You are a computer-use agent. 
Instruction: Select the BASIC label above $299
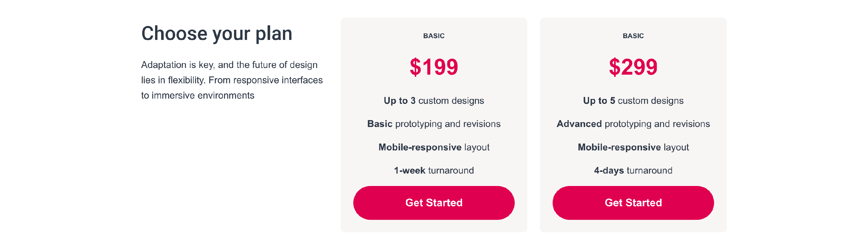click(633, 36)
